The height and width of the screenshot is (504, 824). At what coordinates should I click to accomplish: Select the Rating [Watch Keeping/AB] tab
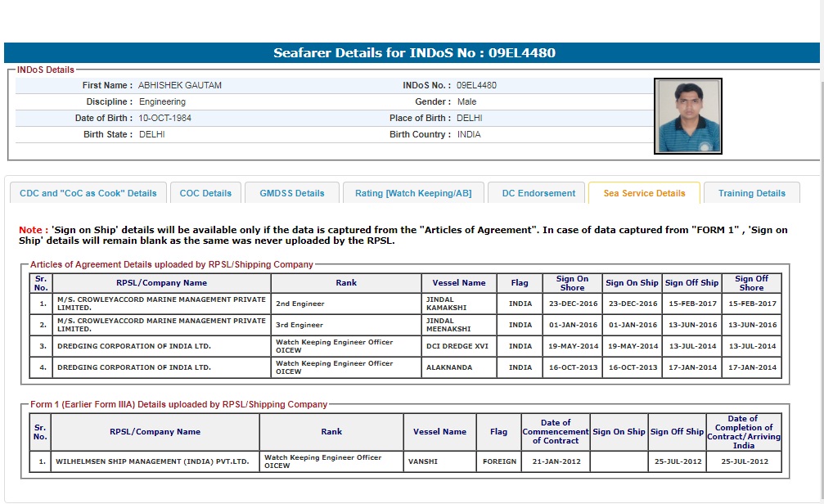413,193
